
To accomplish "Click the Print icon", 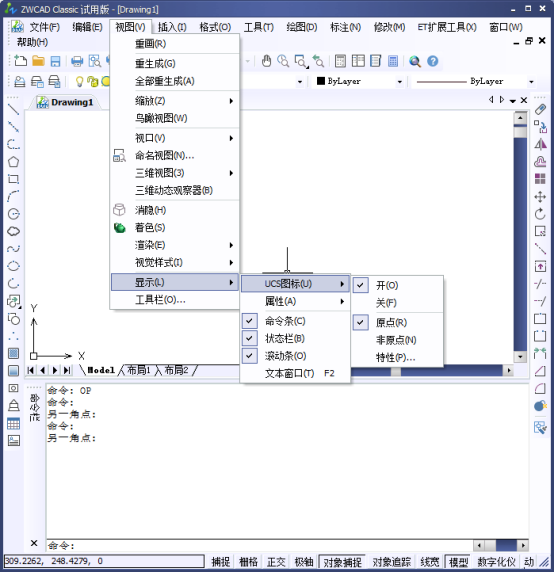I will click(77, 61).
